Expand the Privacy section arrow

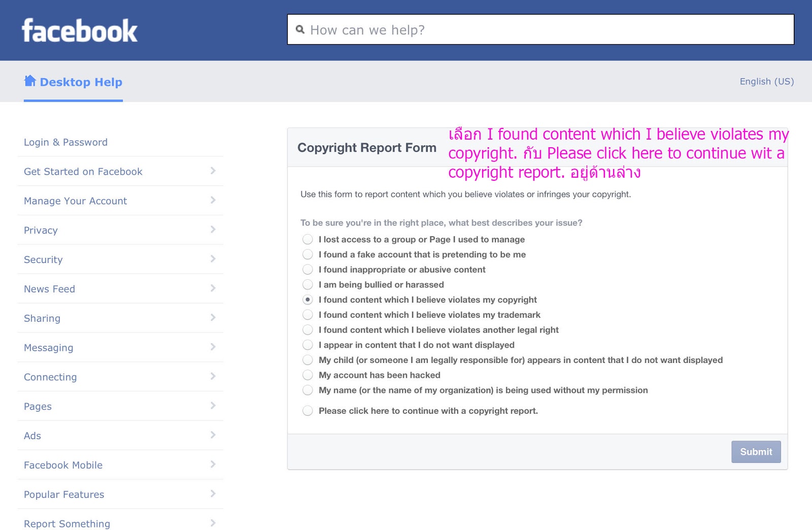point(213,229)
